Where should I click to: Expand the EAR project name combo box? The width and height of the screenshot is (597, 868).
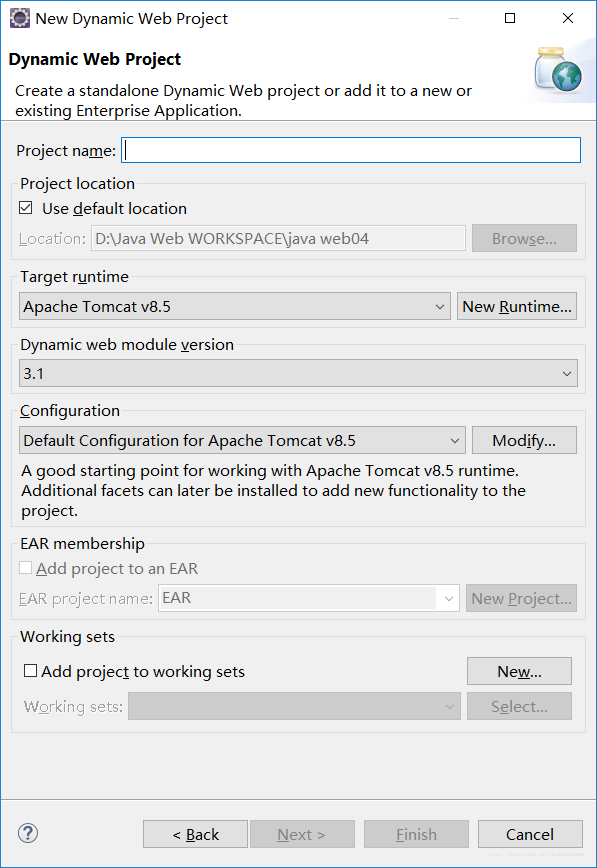pyautogui.click(x=309, y=598)
